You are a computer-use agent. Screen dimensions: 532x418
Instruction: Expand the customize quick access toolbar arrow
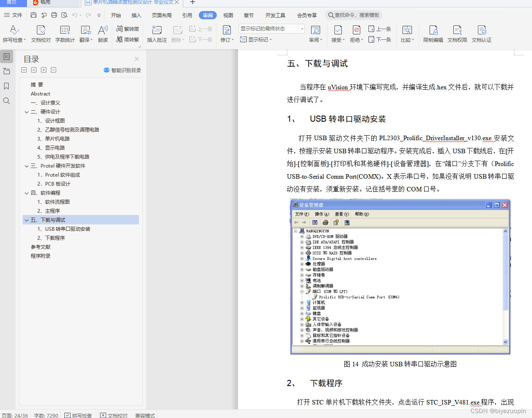pos(99,15)
